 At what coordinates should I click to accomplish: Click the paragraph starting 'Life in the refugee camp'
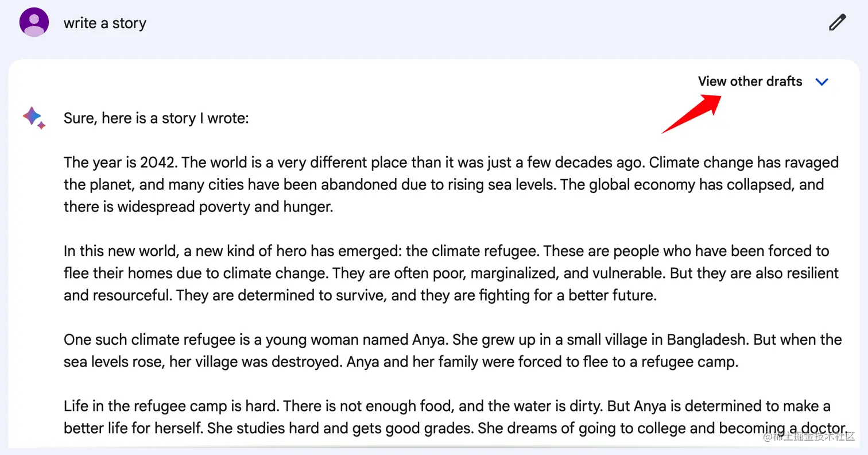(456, 418)
